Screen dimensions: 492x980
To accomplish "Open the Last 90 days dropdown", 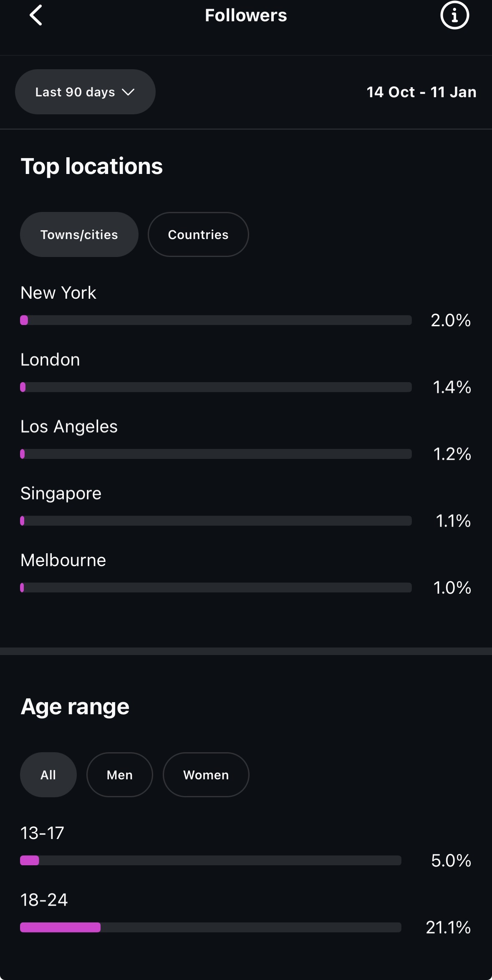I will click(85, 92).
